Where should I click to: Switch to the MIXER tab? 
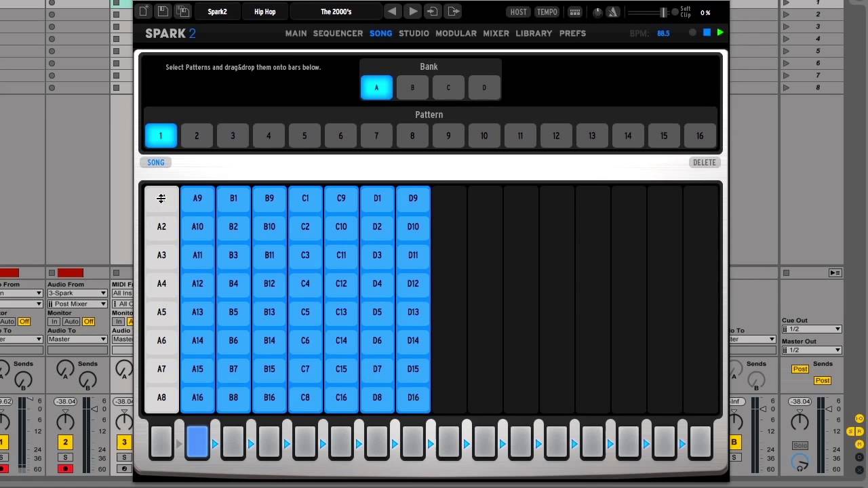click(x=496, y=33)
